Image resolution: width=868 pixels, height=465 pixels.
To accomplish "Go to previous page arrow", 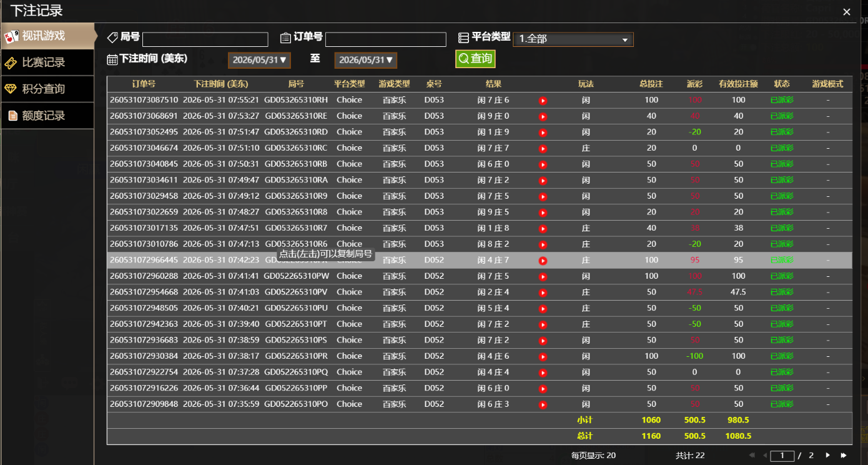I will click(x=765, y=456).
